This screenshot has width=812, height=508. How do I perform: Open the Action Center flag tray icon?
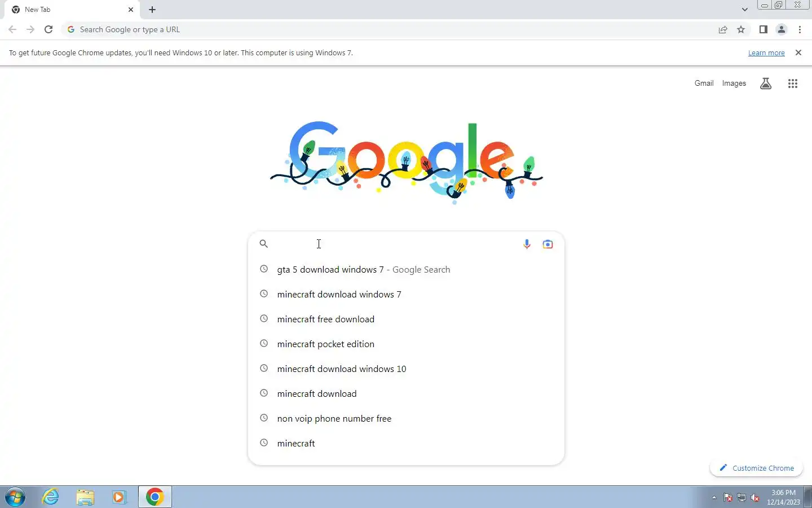pos(728,497)
